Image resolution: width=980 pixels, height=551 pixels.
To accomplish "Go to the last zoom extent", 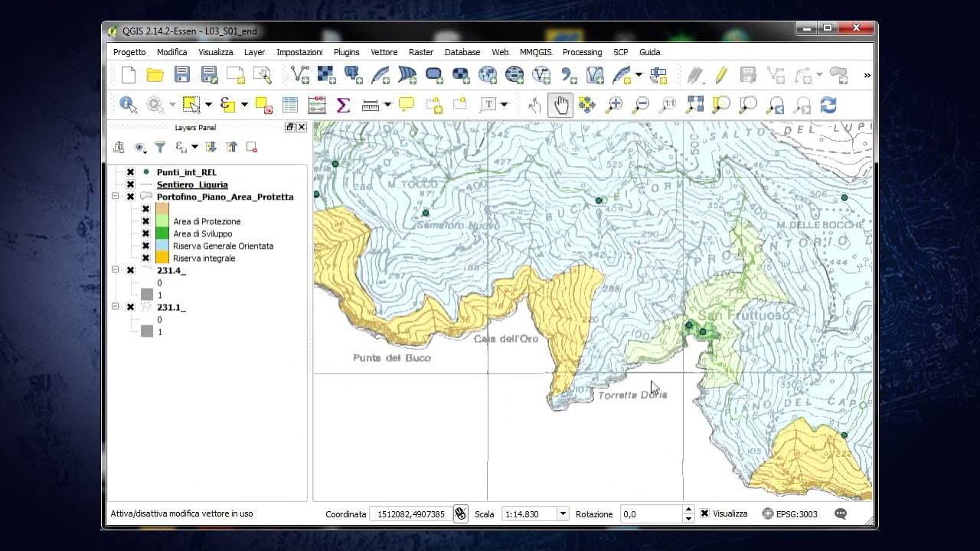I will [775, 105].
